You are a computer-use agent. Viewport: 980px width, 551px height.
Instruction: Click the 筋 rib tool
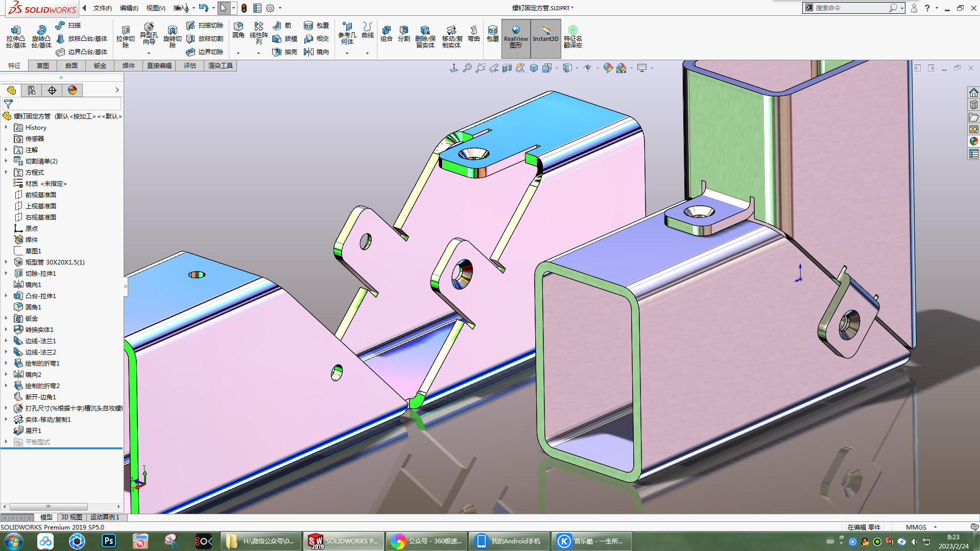coord(282,25)
